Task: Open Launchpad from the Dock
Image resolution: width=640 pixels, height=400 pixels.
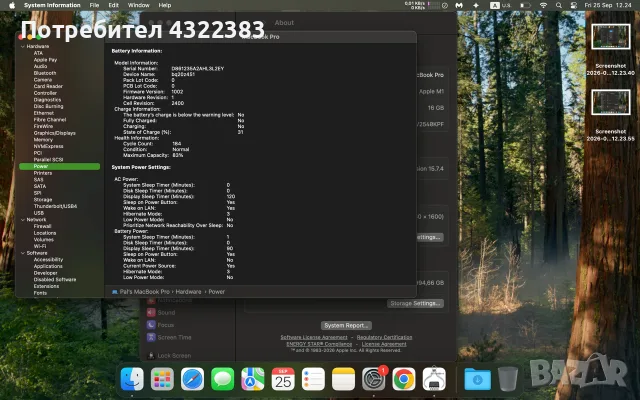Action: tap(162, 379)
